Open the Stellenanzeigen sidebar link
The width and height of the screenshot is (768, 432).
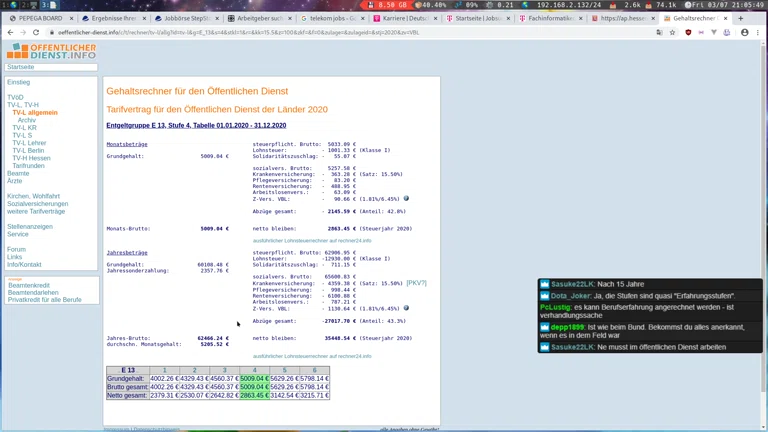30,227
